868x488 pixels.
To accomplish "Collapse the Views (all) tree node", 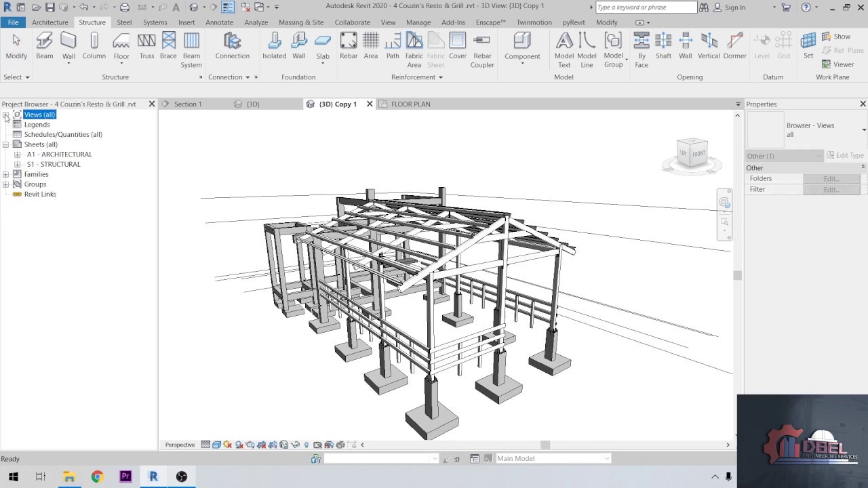I will 6,115.
